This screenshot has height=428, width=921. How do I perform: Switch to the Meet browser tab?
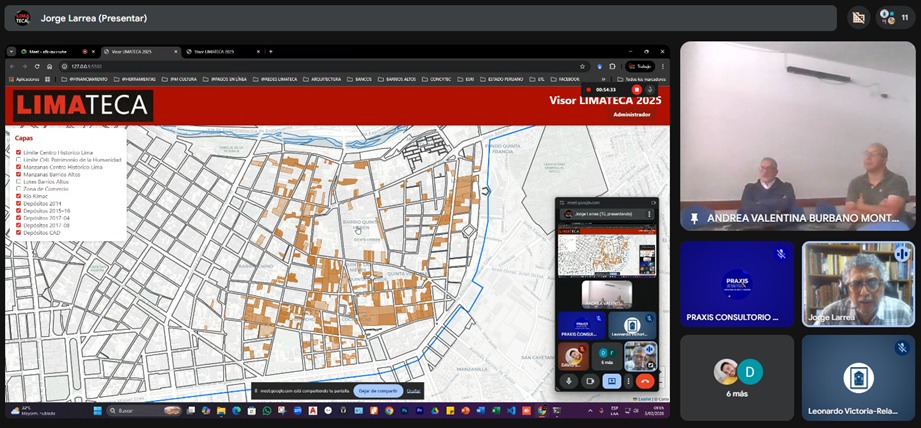click(x=57, y=52)
